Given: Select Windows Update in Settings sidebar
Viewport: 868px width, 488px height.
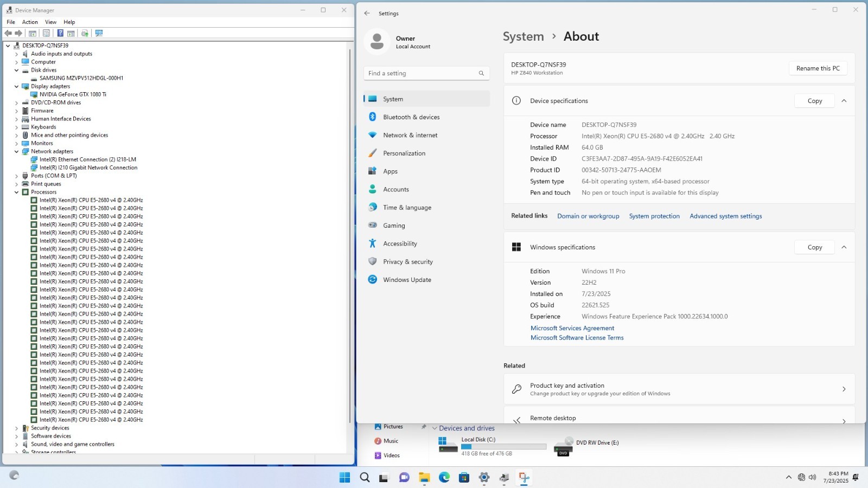Looking at the screenshot, I should 426,280.
